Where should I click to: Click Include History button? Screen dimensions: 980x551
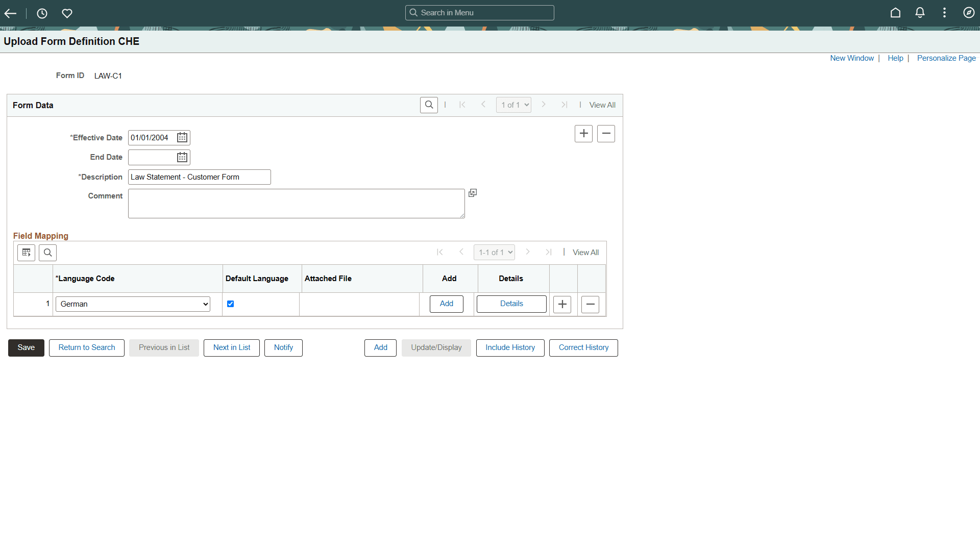pyautogui.click(x=510, y=348)
